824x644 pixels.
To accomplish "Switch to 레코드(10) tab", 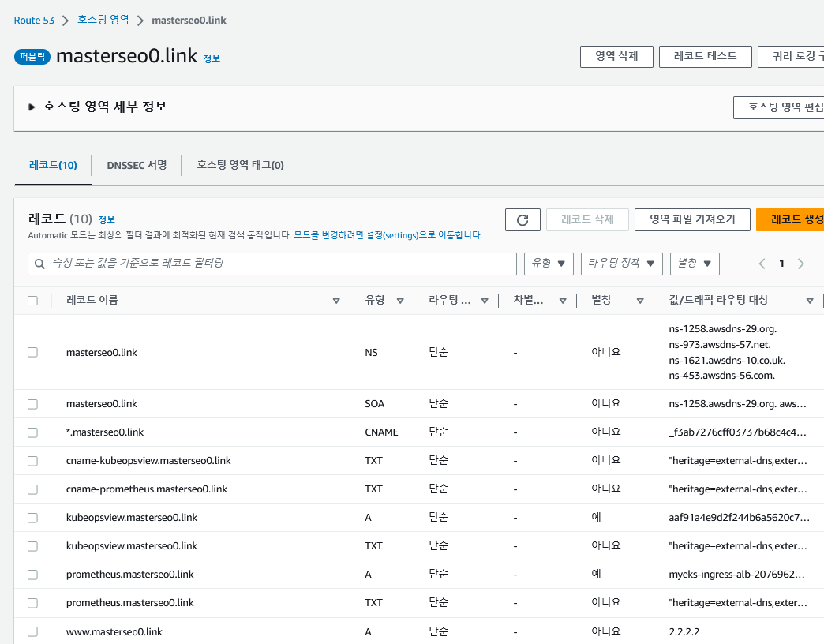I will (53, 166).
